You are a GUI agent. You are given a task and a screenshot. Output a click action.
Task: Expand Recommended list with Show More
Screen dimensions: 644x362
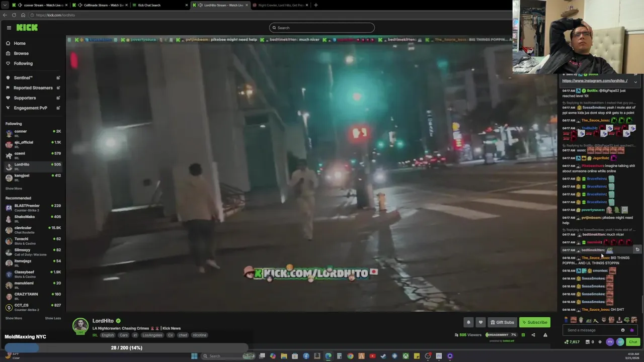point(14,318)
